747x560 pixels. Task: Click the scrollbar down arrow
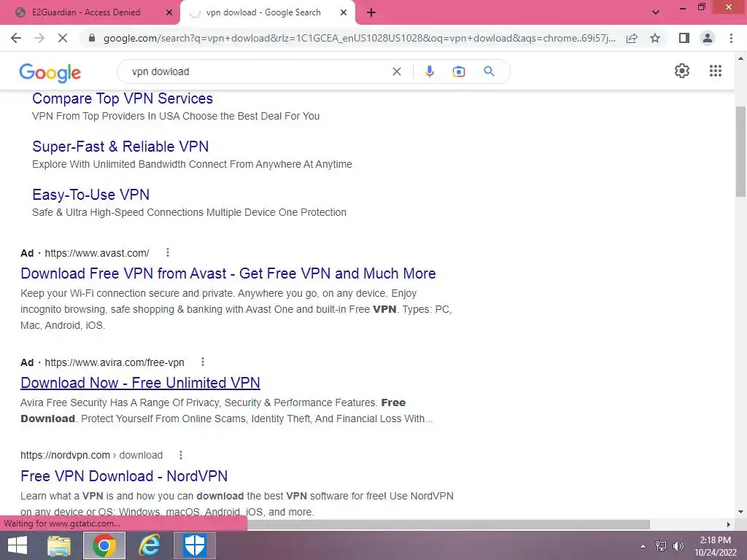740,513
